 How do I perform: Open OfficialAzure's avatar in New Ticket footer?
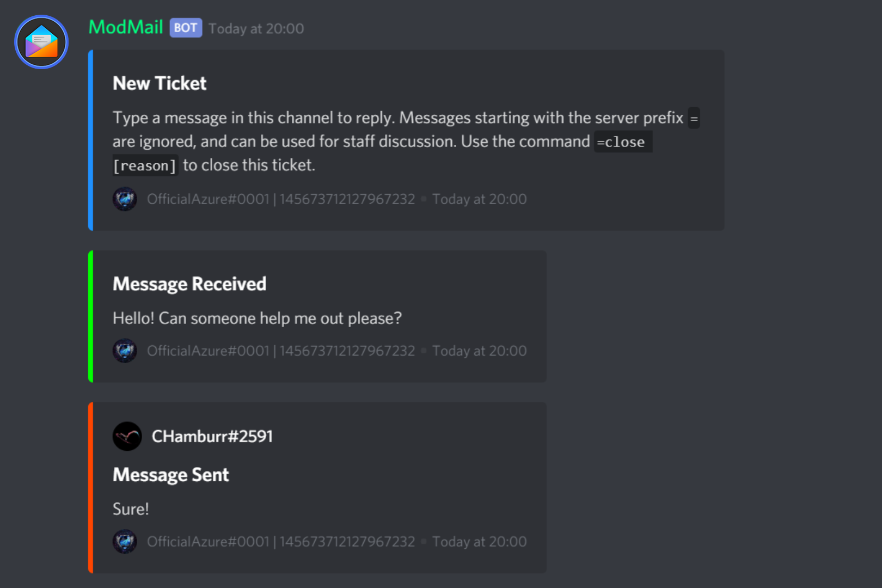pyautogui.click(x=125, y=199)
